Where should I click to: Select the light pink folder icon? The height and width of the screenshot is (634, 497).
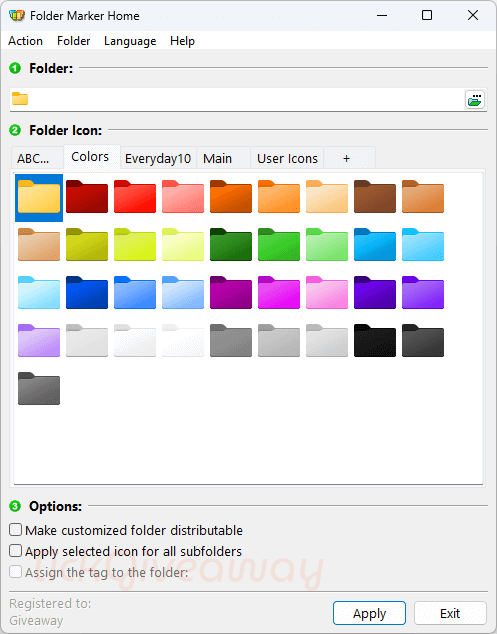[327, 293]
